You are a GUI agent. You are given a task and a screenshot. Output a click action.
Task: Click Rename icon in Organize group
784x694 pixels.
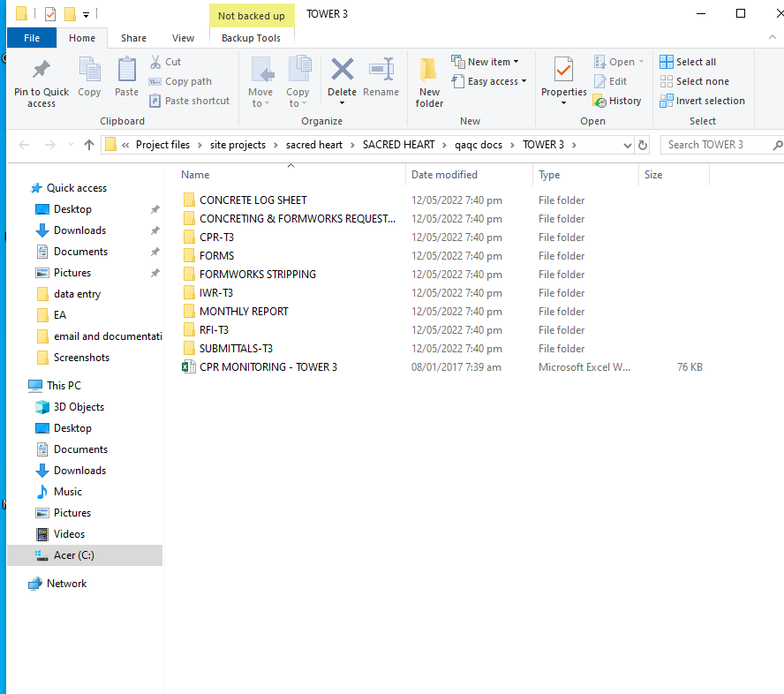tap(381, 70)
